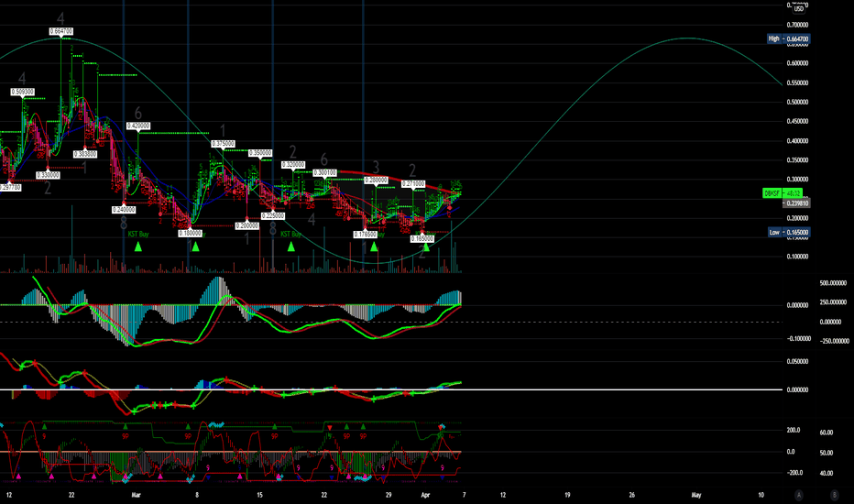Select the white 0.350000 pivot label on chart
Image resolution: width=854 pixels, height=504 pixels.
point(260,153)
